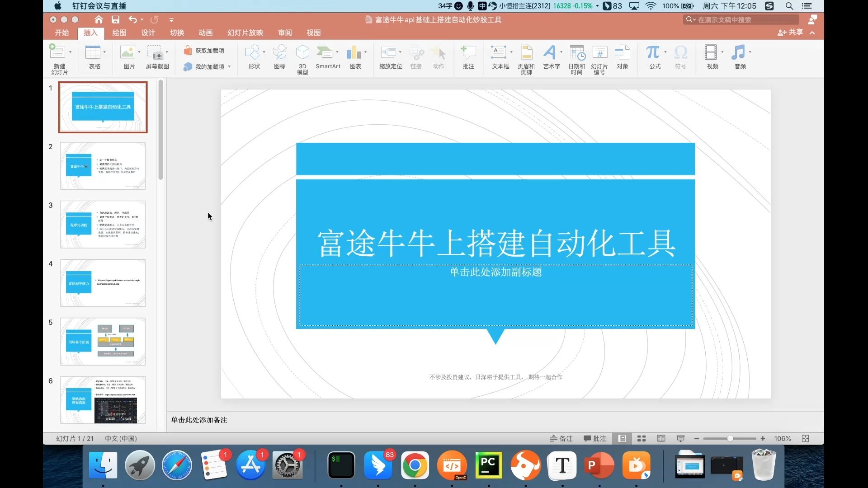Image resolution: width=868 pixels, height=488 pixels.
Task: Open PyCharm from the Dock
Action: (489, 465)
